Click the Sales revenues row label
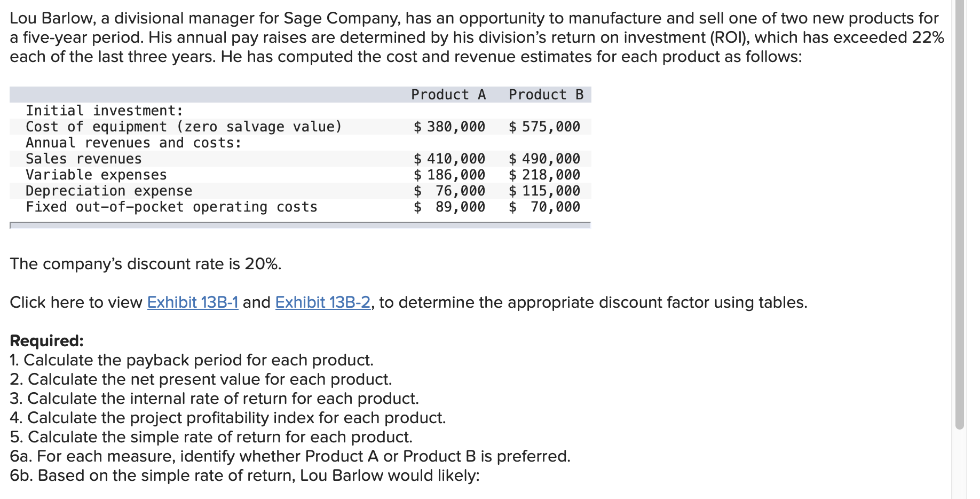The height and width of the screenshot is (499, 980). coord(84,159)
